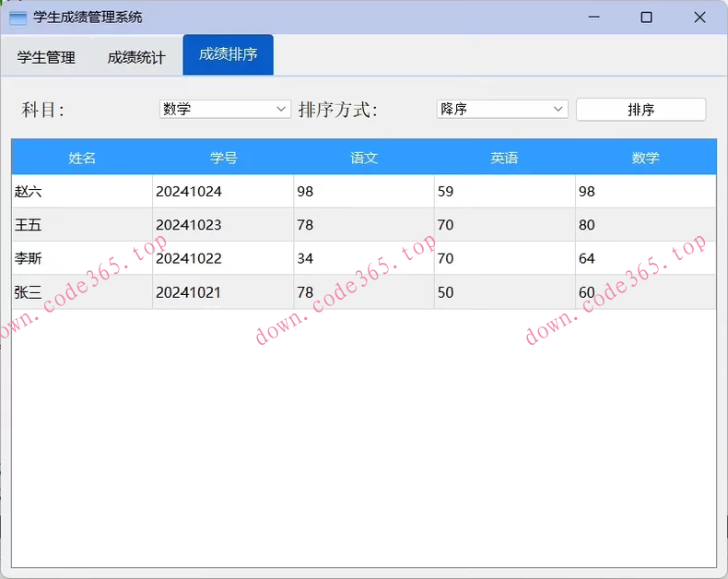The height and width of the screenshot is (579, 728).
Task: Click the 语文 column header
Action: coord(364,158)
